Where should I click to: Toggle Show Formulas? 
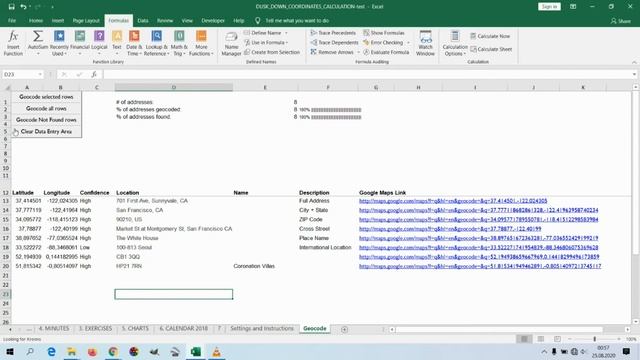point(384,33)
